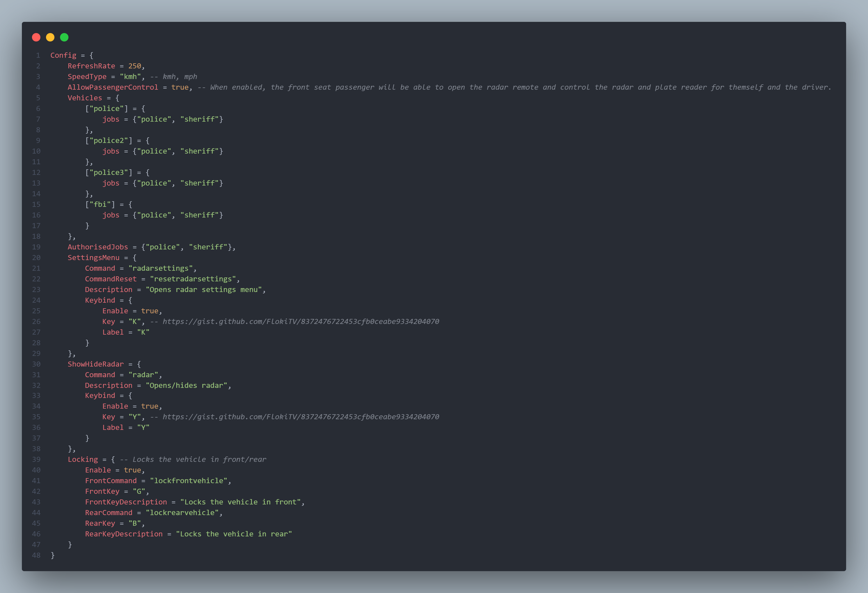Click the green maximize dot
868x593 pixels.
pyautogui.click(x=64, y=37)
